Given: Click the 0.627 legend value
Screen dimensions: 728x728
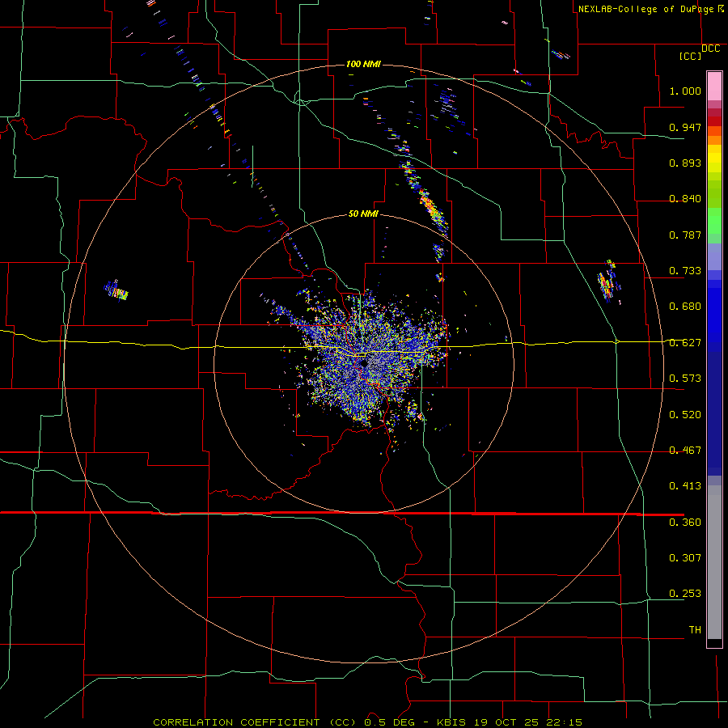Looking at the screenshot, I should point(685,343).
